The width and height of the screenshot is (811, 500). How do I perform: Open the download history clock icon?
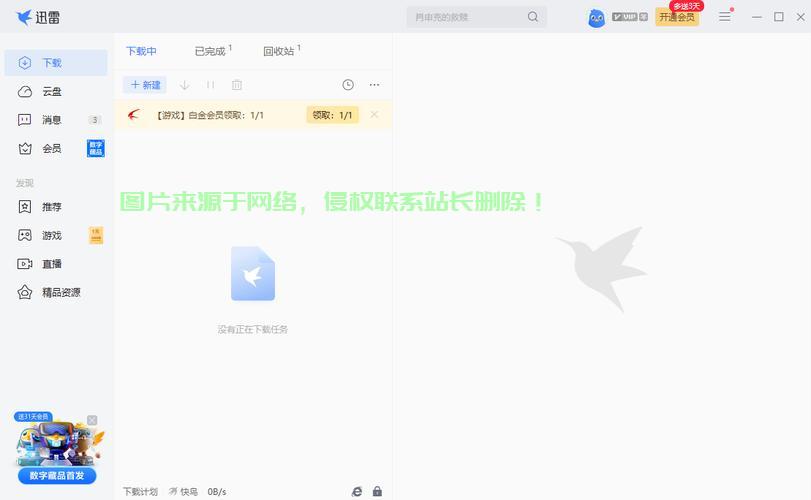[348, 85]
